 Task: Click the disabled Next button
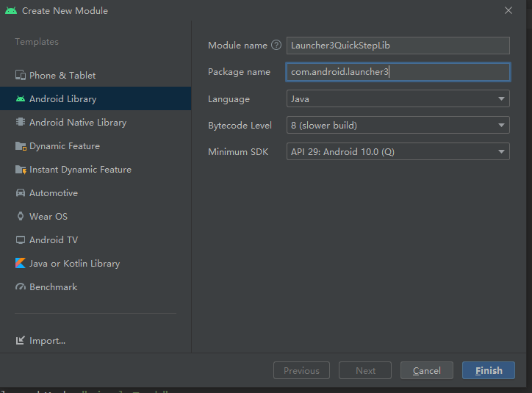(x=365, y=370)
